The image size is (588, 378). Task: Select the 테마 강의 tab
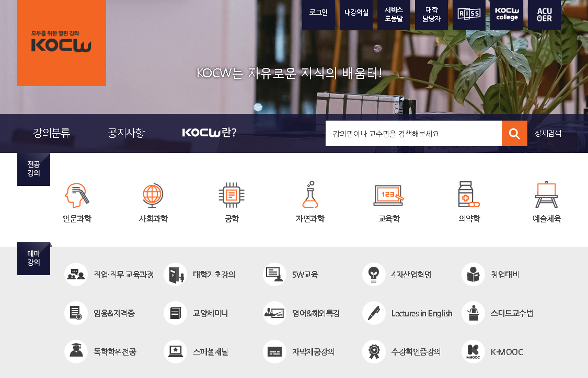click(x=34, y=258)
